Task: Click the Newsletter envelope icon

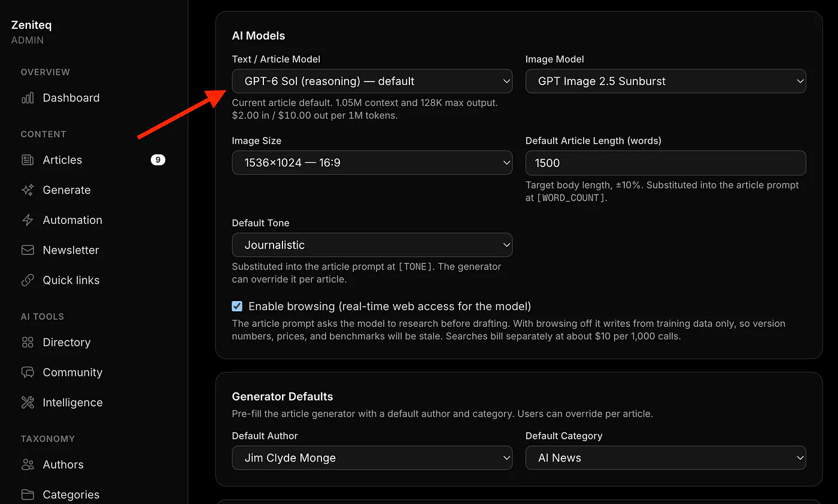Action: tap(28, 250)
